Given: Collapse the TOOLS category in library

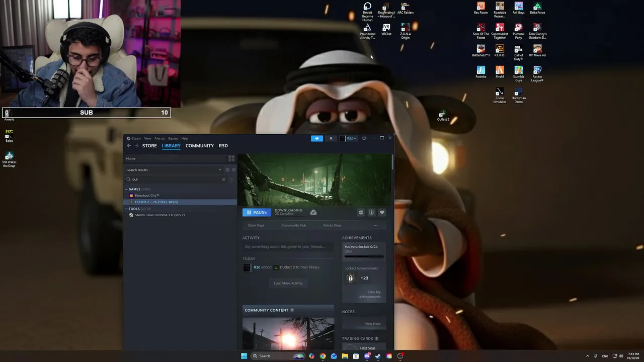Looking at the screenshot, I should coord(126,209).
